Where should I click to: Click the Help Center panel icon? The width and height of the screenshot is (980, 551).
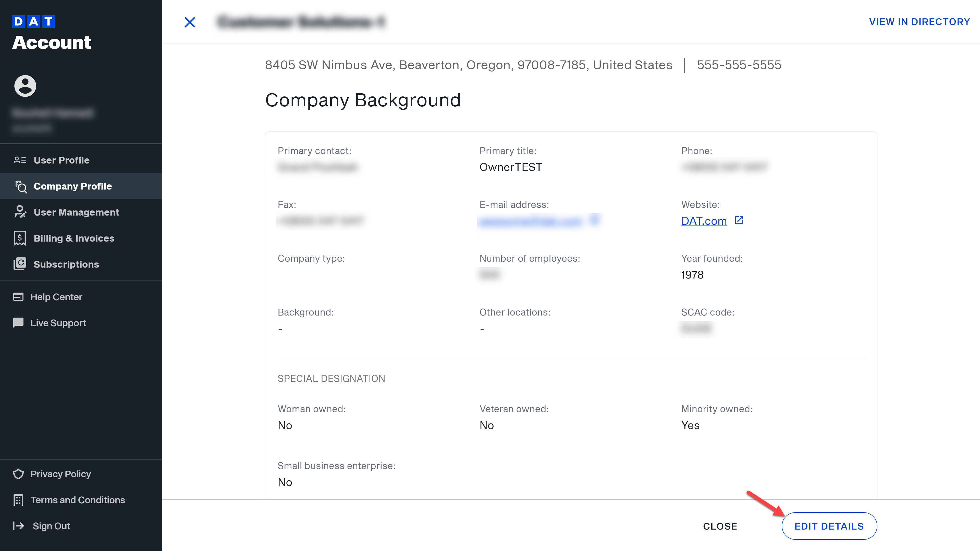[18, 297]
